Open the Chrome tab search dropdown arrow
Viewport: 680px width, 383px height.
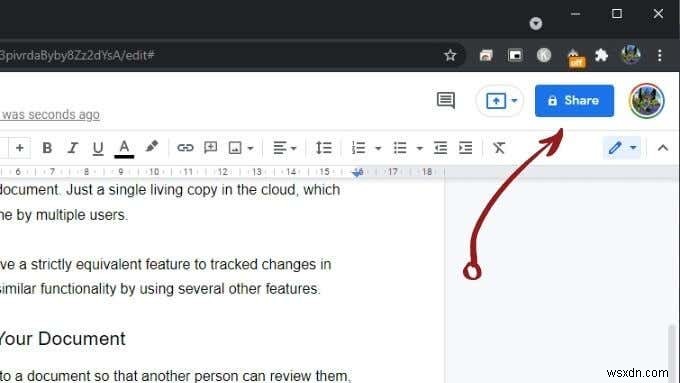[x=536, y=23]
